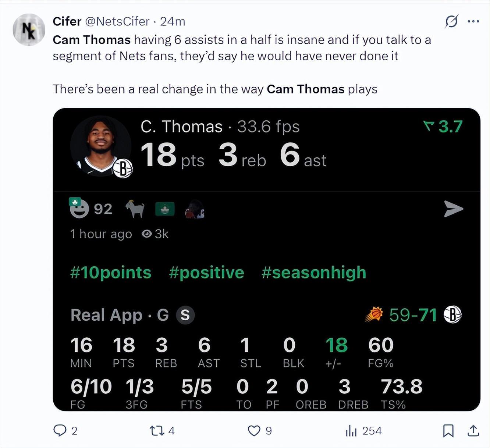490x448 pixels.
Task: Click the send arrow in stat card
Action: (x=453, y=209)
